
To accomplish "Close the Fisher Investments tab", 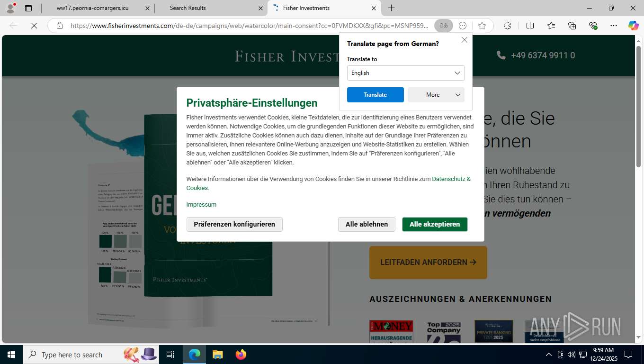I will coord(374,8).
